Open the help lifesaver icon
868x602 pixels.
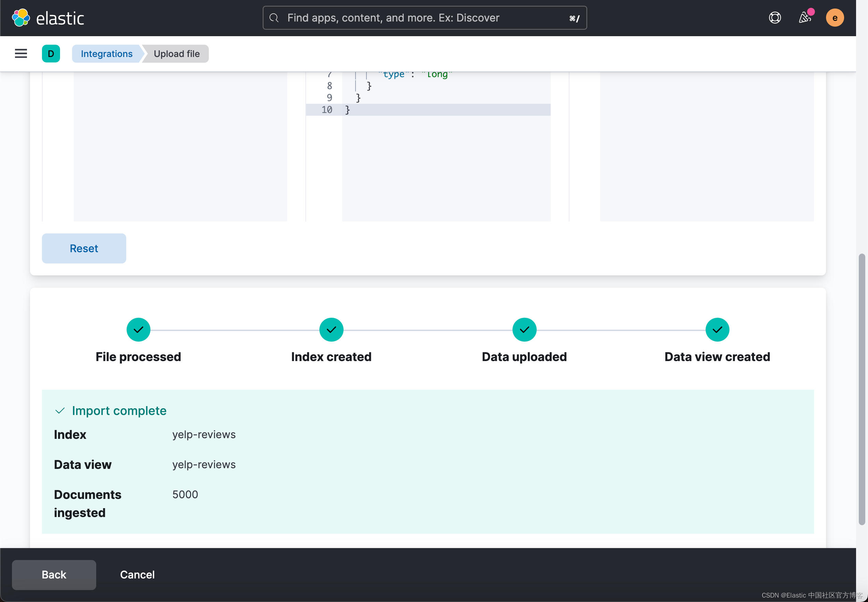(775, 17)
